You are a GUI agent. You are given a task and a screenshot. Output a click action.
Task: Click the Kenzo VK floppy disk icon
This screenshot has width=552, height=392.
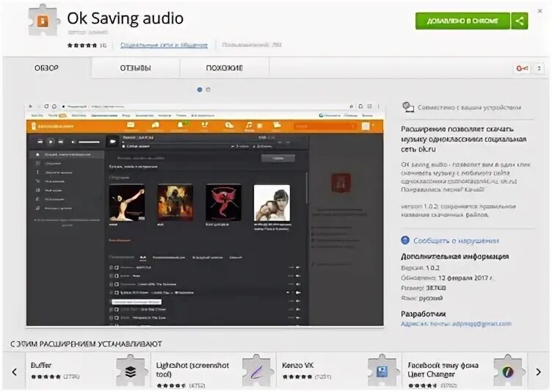pos(382,371)
